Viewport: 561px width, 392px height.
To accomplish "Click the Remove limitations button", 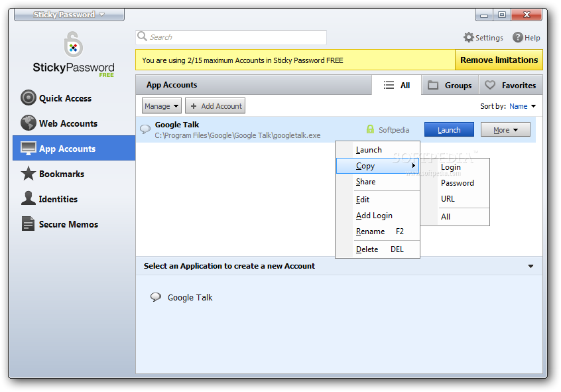I will [499, 60].
